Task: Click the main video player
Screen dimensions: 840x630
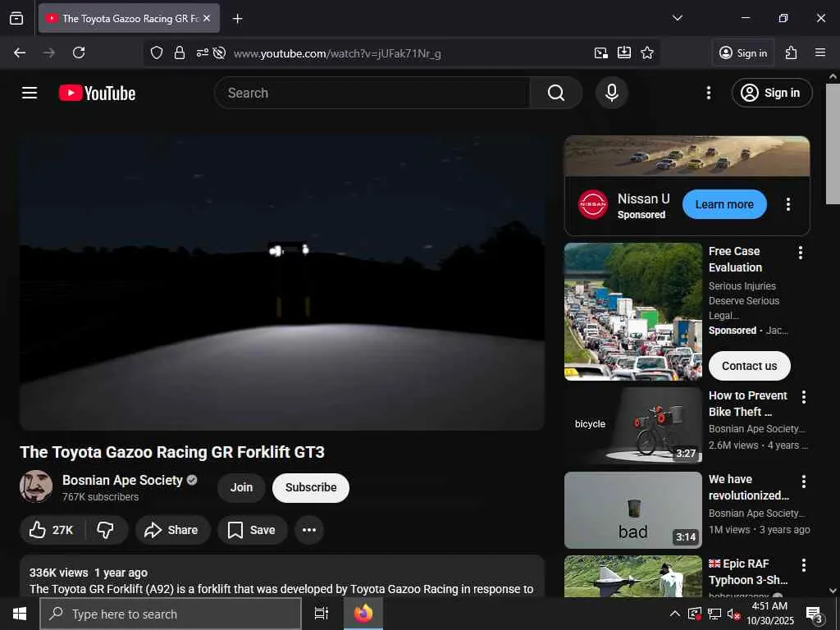Action: (282, 283)
